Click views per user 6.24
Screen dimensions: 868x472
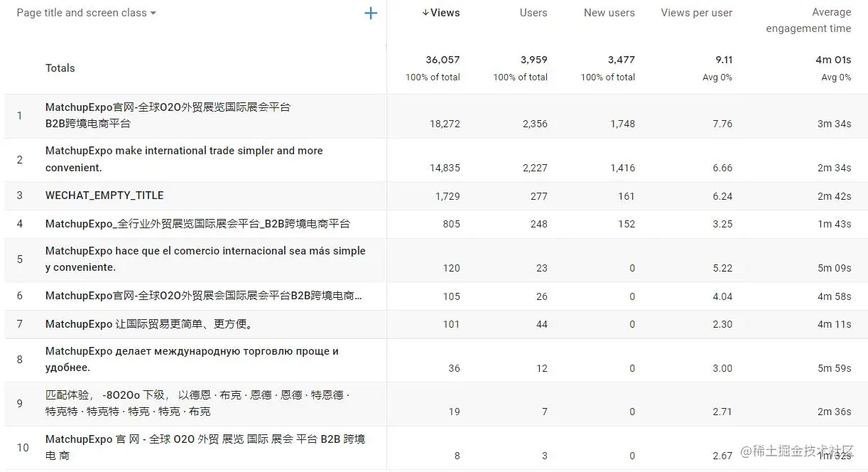[x=722, y=196]
